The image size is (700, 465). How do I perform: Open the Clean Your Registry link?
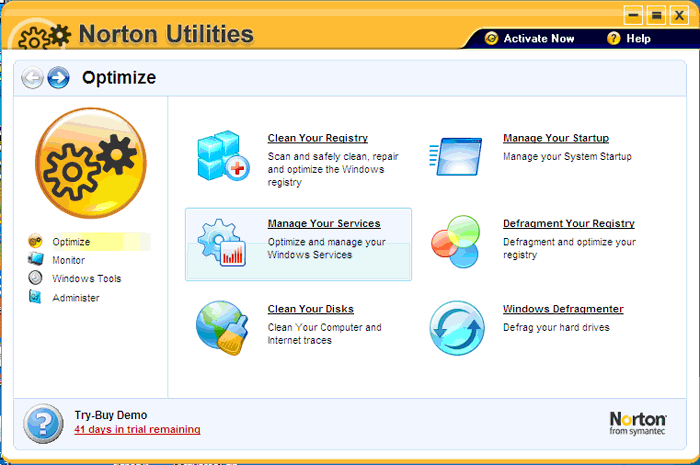coord(318,138)
